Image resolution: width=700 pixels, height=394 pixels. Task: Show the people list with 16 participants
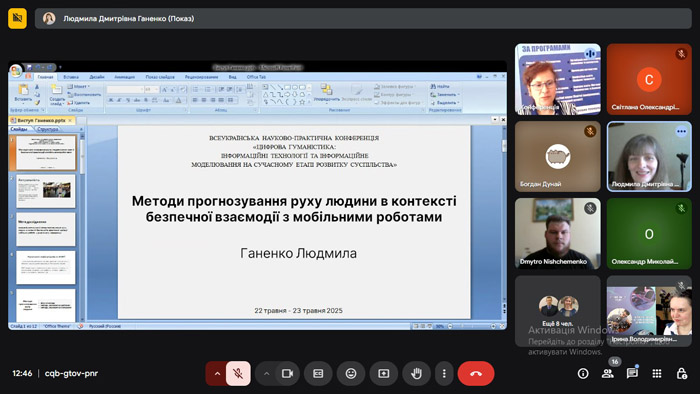(x=608, y=373)
